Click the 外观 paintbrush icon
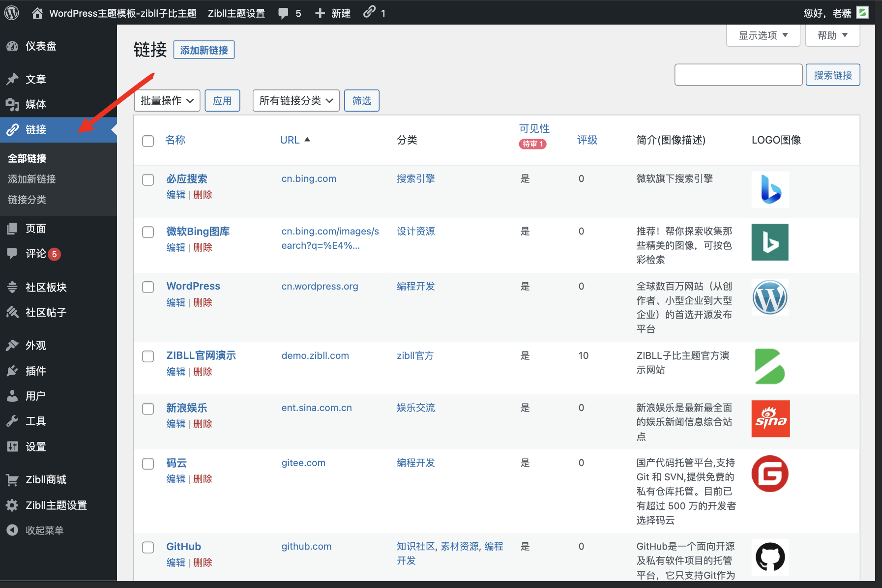 tap(12, 346)
